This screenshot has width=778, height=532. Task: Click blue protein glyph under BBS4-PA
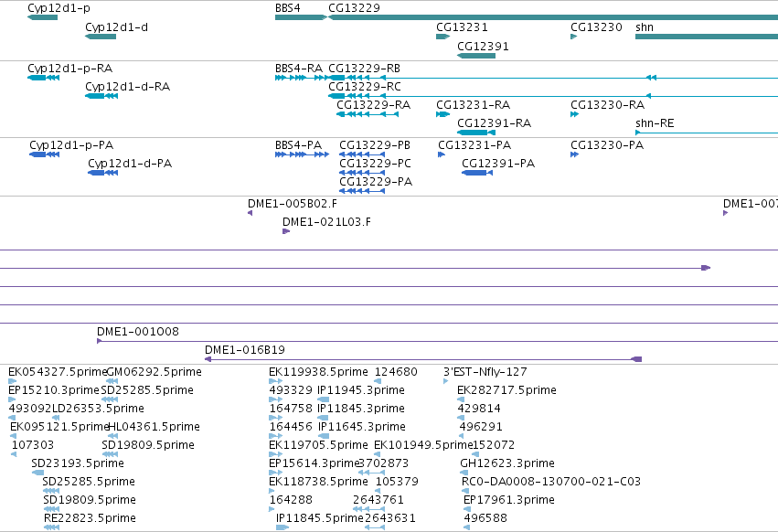click(x=303, y=154)
